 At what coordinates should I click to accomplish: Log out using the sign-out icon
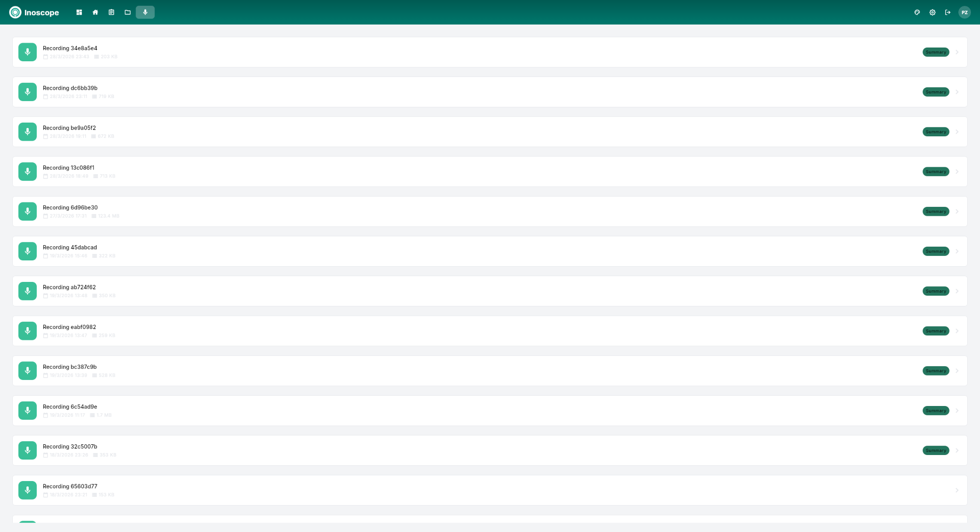click(x=948, y=12)
